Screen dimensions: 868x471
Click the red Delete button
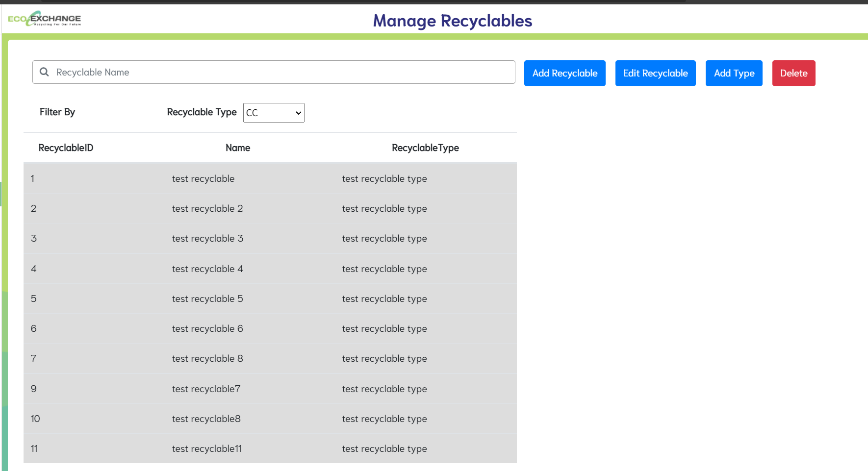tap(794, 73)
